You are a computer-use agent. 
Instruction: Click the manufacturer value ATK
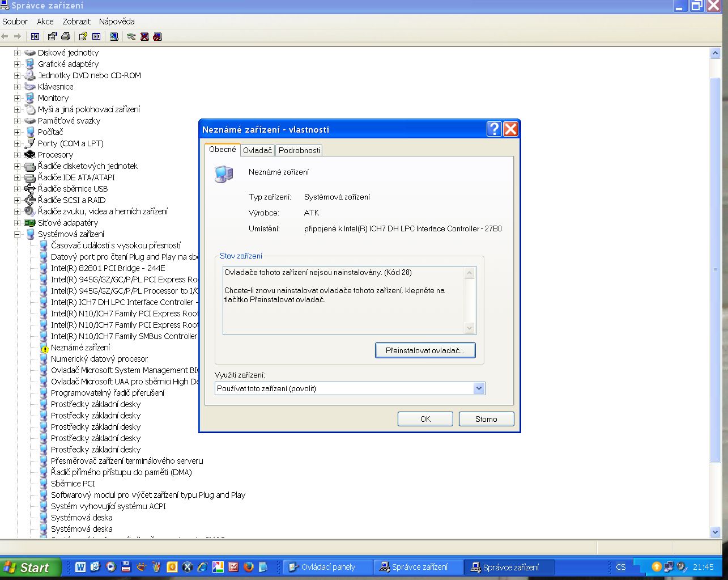pos(312,213)
